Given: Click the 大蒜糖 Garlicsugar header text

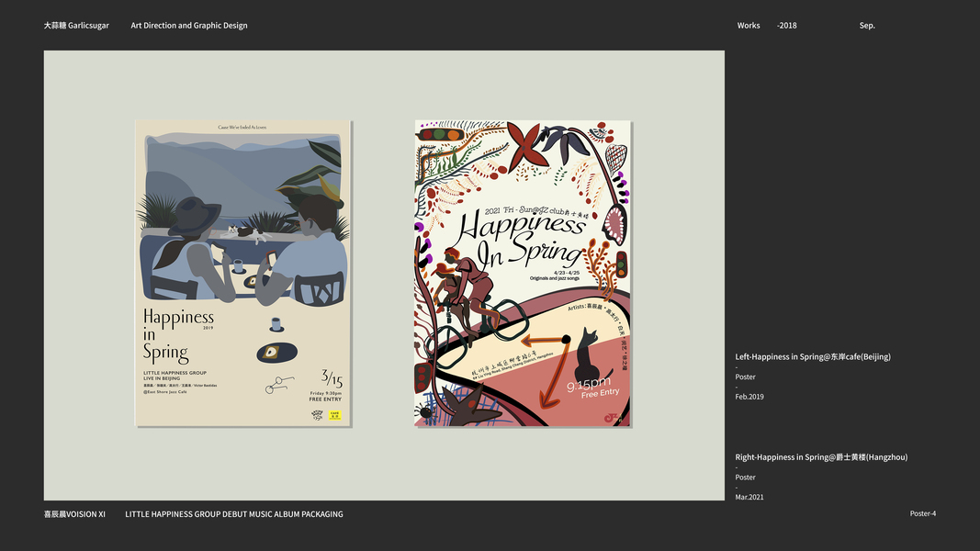Looking at the screenshot, I should (x=76, y=26).
